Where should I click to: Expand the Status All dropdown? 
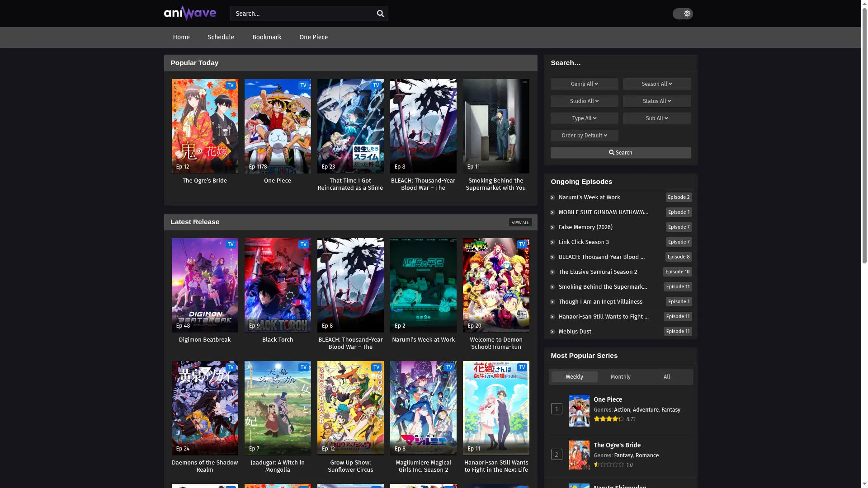pos(657,101)
